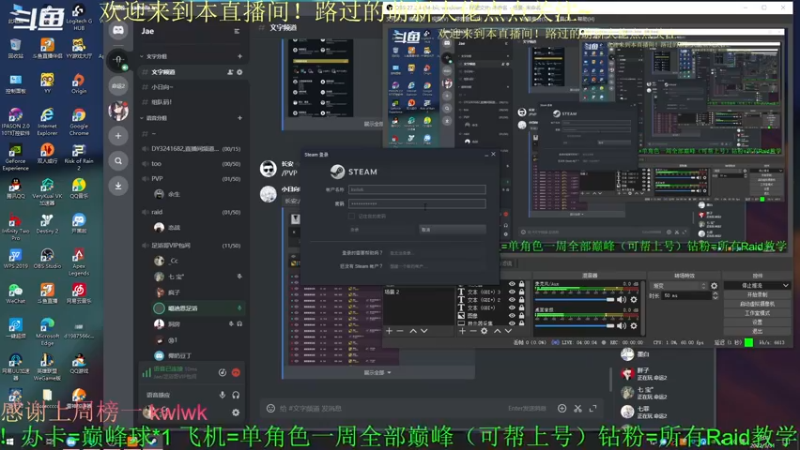800x450 pixels.
Task: Toggle visibility of the 显示器采集 source
Action: point(512,323)
